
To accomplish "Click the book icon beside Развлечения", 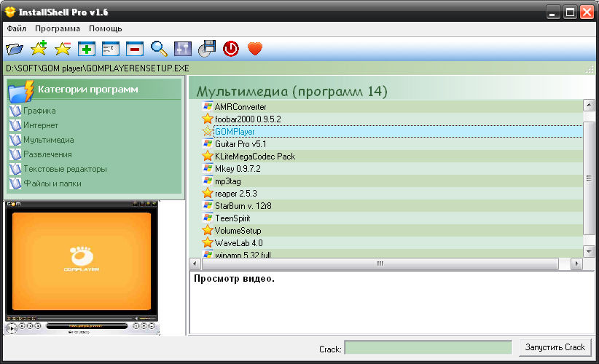I will coord(15,154).
